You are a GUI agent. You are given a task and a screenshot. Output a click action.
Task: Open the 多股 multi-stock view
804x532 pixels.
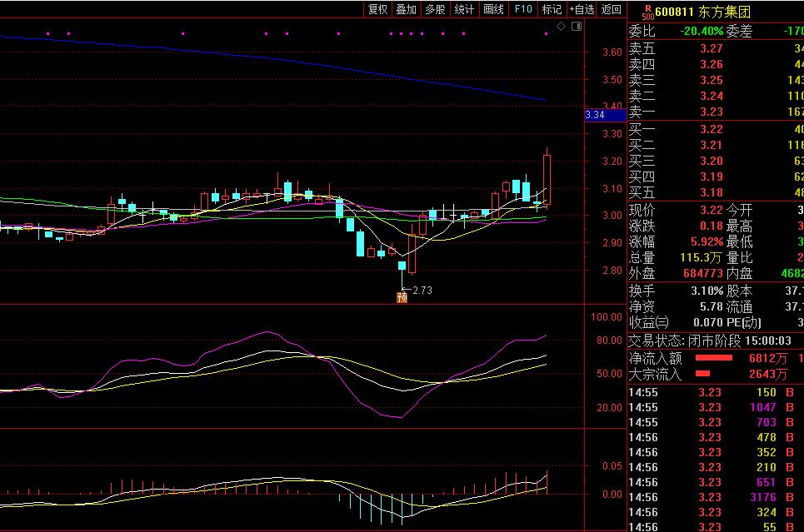coord(435,9)
